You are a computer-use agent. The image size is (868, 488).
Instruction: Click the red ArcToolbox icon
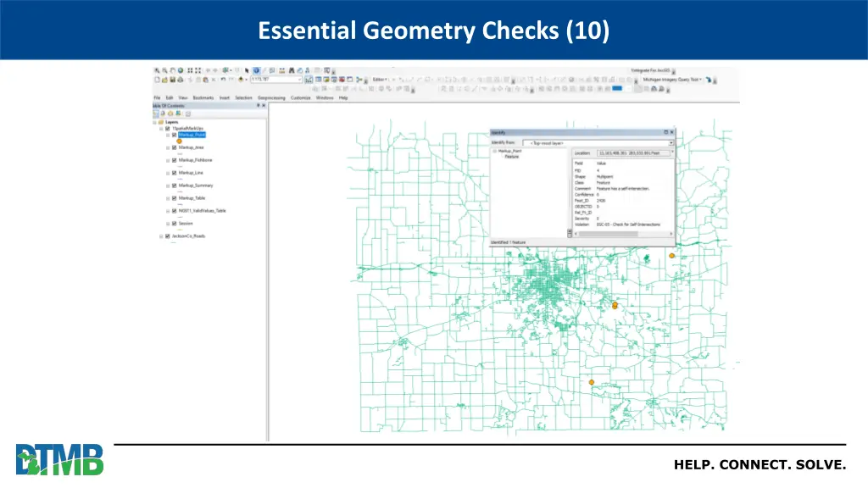(342, 80)
